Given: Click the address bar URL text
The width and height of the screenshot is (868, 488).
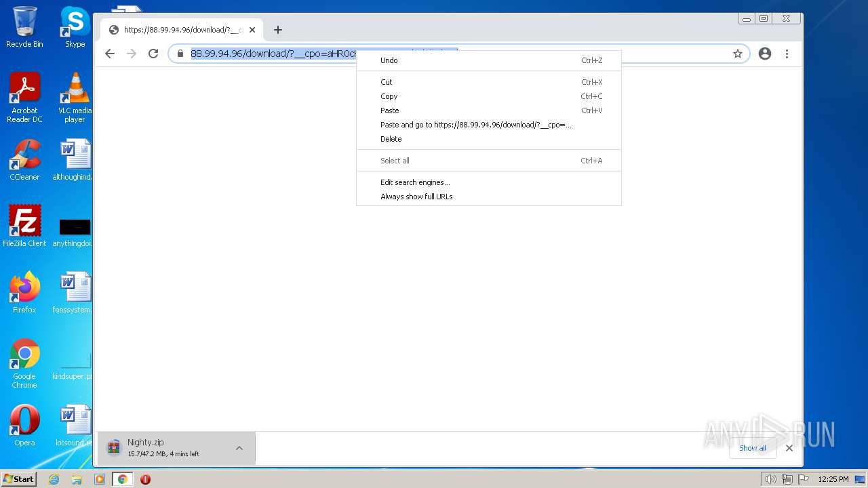Looking at the screenshot, I should click(x=273, y=54).
